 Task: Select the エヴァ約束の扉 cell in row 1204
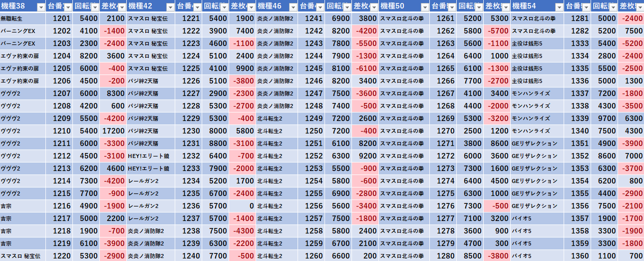click(23, 56)
